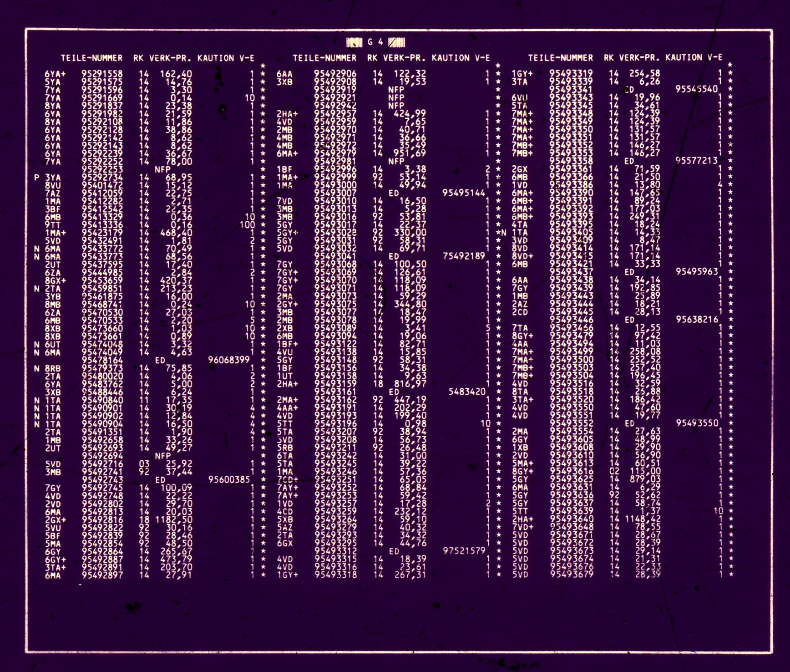Click the replacement number 97521579
This screenshot has width=790, height=672.
pyautogui.click(x=464, y=551)
